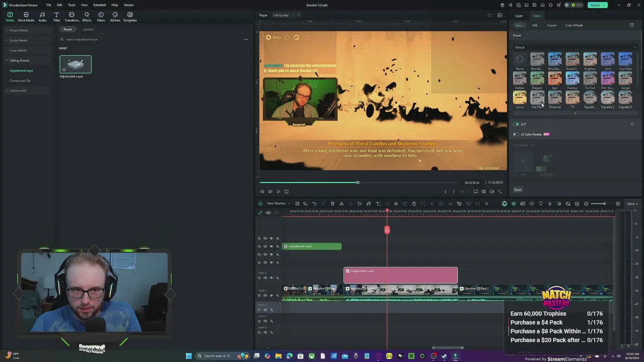Mute the Audio 1 track speaker icon

[x=265, y=310]
